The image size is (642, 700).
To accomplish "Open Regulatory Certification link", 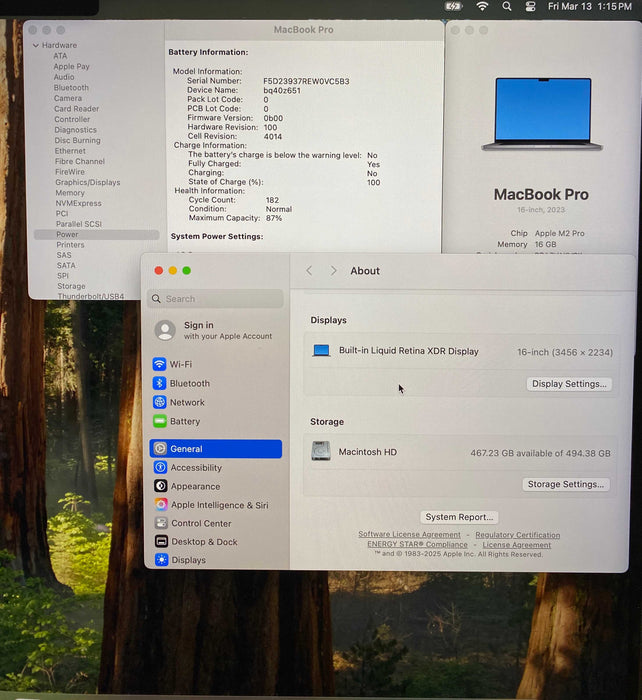I will (517, 534).
